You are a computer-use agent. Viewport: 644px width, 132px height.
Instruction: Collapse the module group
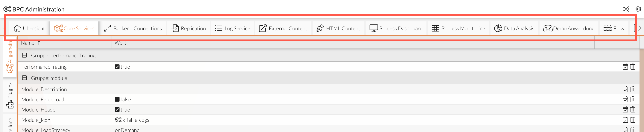click(25, 78)
